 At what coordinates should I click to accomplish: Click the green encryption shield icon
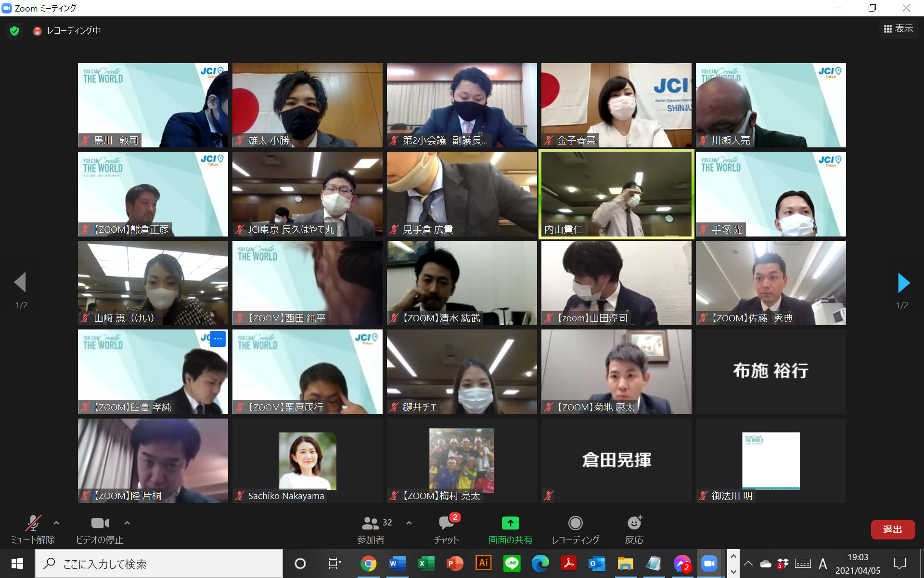pyautogui.click(x=14, y=31)
